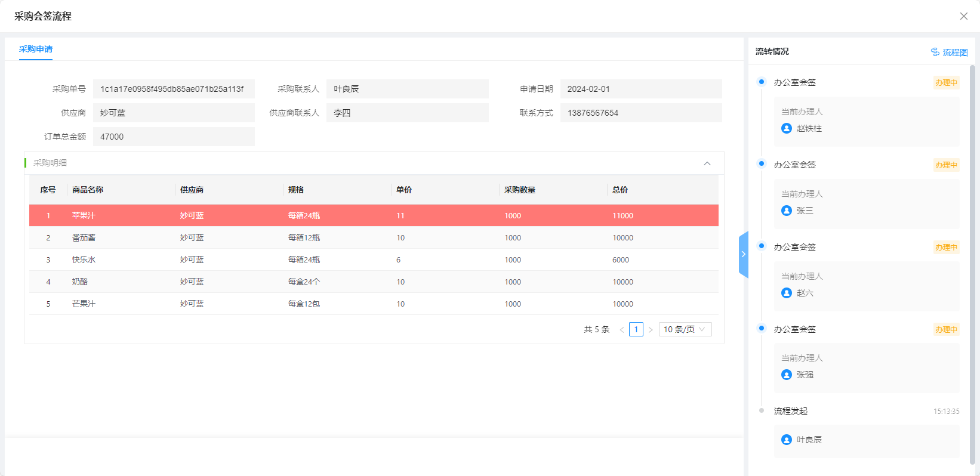Click the avatar icon next to 赵六
Screen dimensions: 980x476
787,293
